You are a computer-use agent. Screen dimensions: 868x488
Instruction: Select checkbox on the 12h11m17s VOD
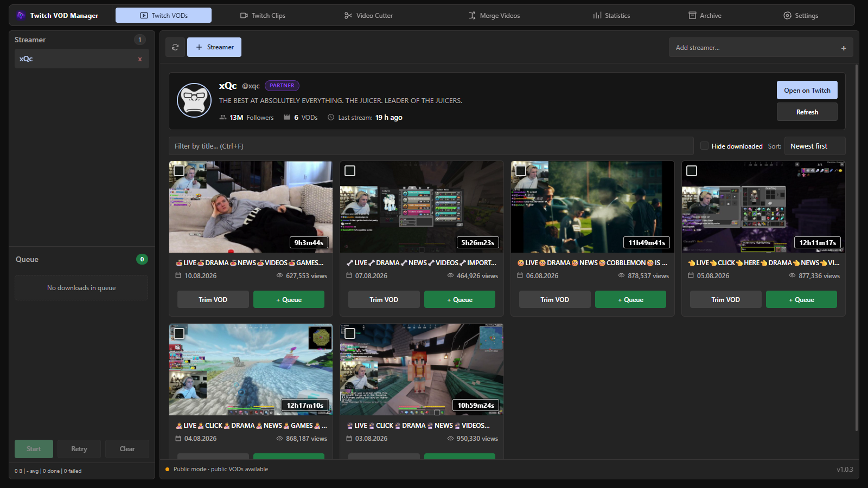692,171
